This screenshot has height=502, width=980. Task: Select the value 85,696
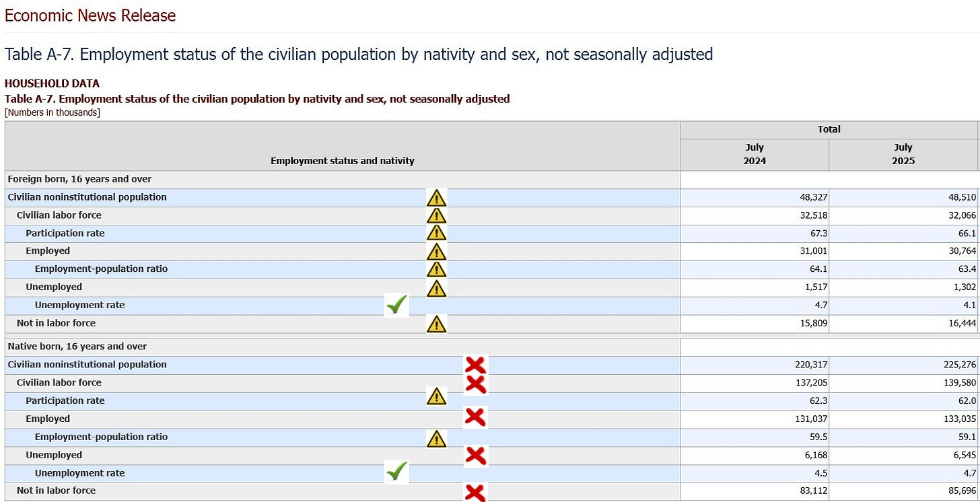coord(962,491)
